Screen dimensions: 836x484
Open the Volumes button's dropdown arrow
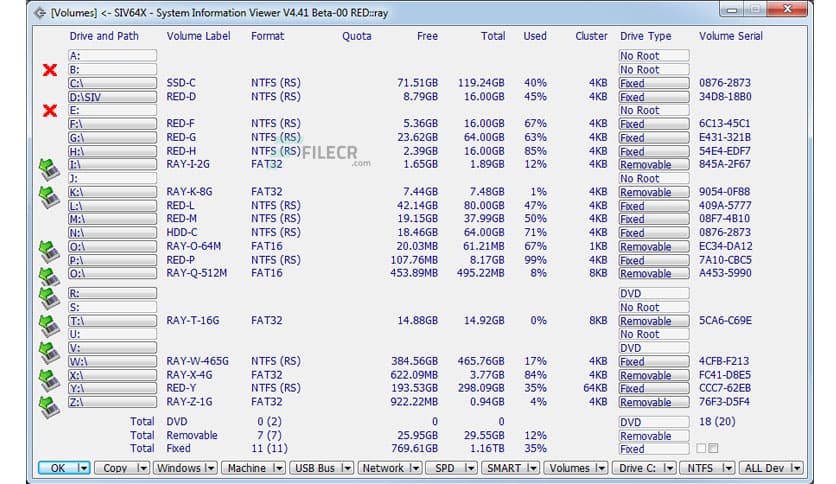(600, 468)
